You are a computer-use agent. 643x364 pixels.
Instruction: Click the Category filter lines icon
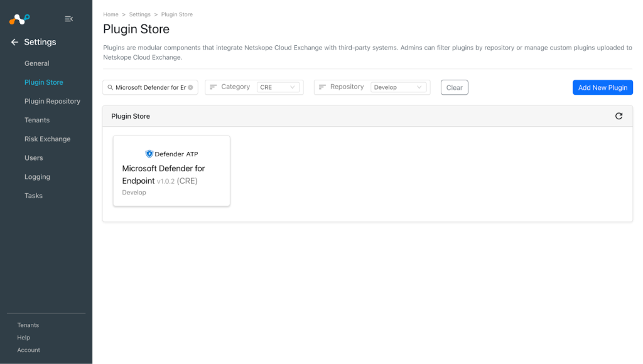click(213, 87)
